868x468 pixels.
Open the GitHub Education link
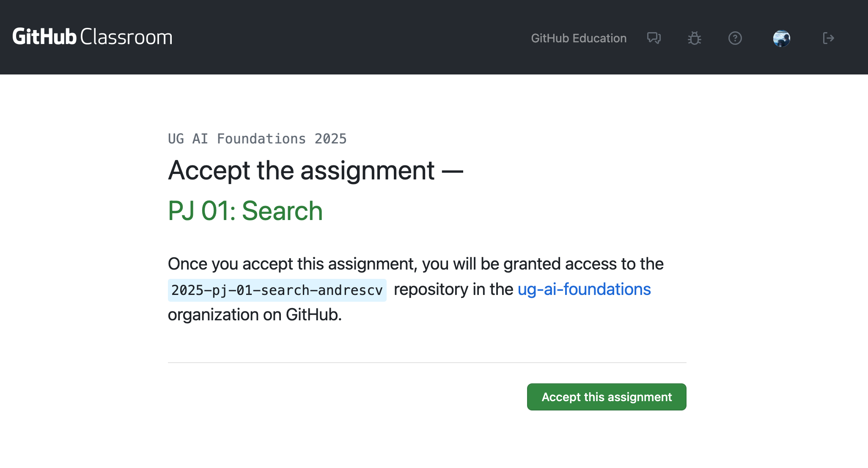click(579, 38)
